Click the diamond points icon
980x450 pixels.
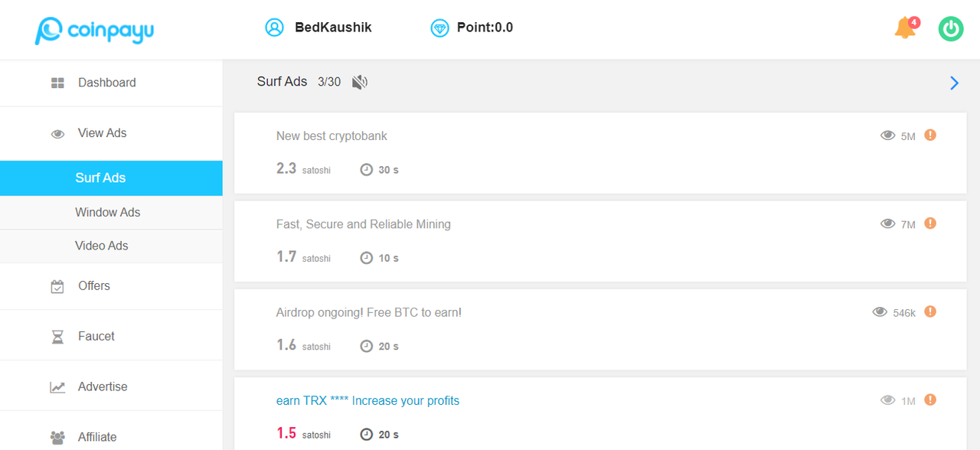pyautogui.click(x=439, y=28)
